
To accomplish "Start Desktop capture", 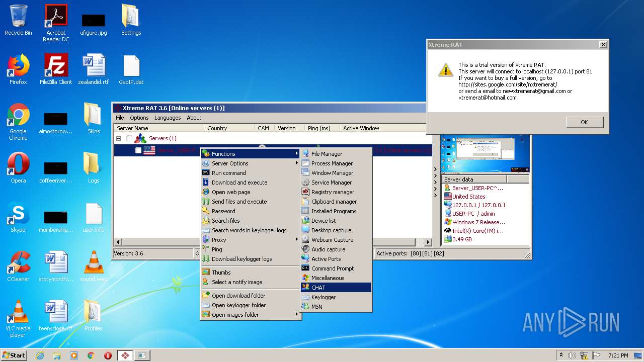I will point(336,230).
